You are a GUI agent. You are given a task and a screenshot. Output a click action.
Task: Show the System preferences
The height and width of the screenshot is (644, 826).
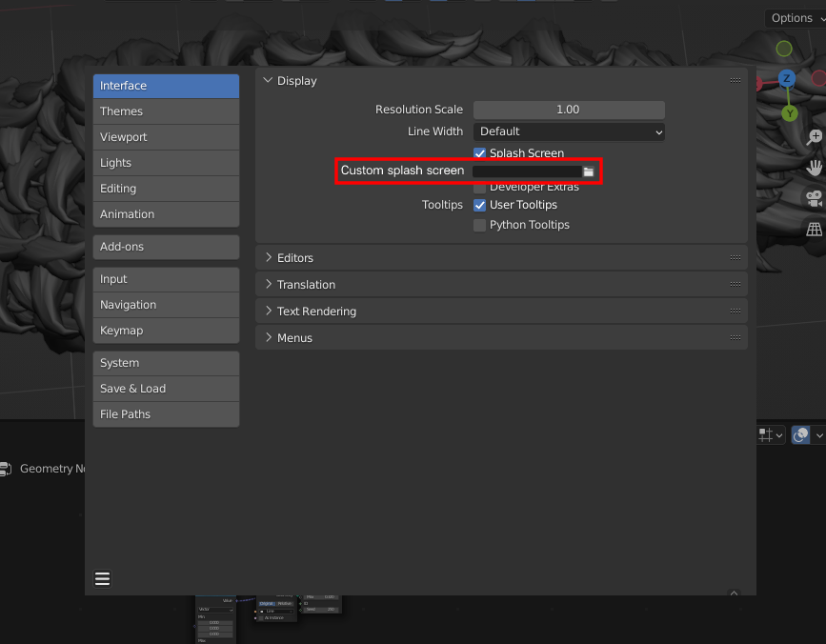click(x=166, y=363)
